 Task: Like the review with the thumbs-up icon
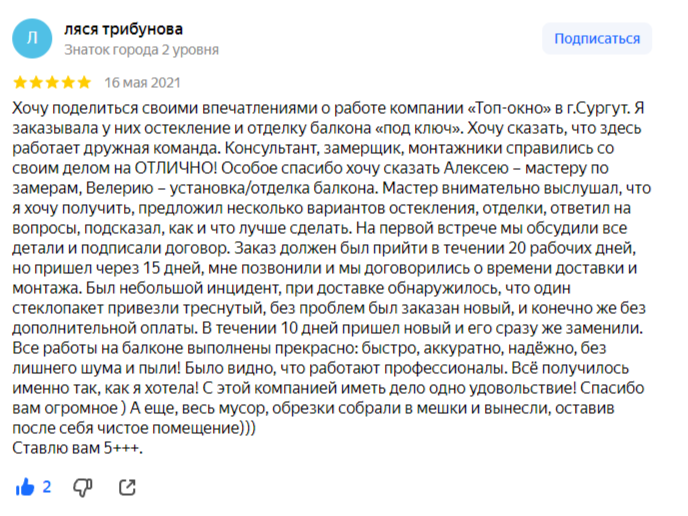(x=25, y=487)
